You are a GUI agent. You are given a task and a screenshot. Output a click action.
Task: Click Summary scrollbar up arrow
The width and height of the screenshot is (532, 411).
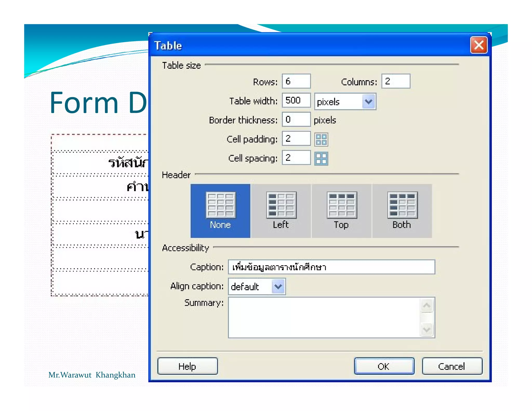427,305
